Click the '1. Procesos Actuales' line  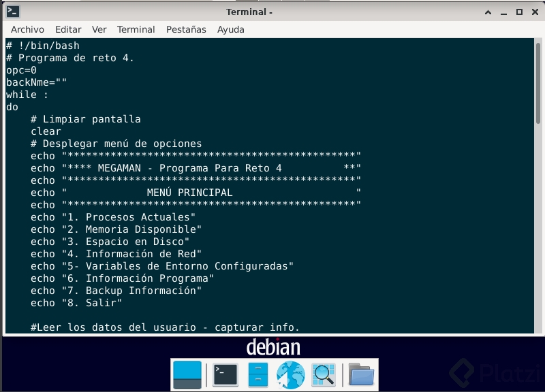(x=113, y=217)
